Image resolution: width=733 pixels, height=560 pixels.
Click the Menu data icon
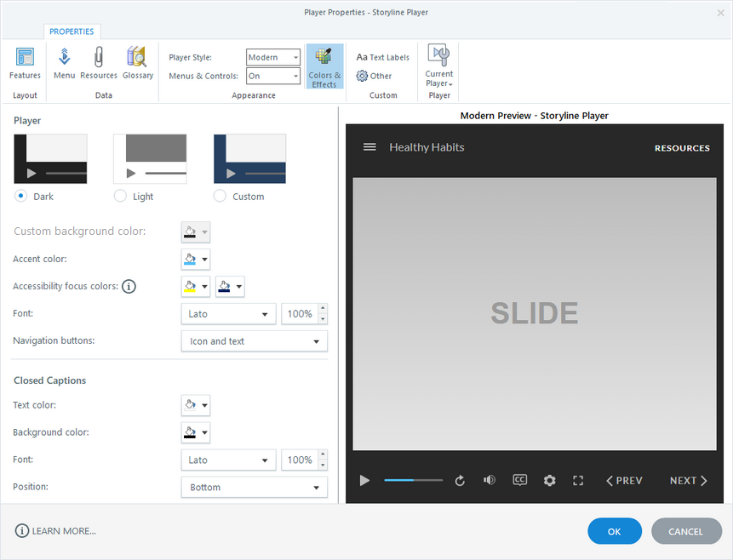[x=64, y=64]
